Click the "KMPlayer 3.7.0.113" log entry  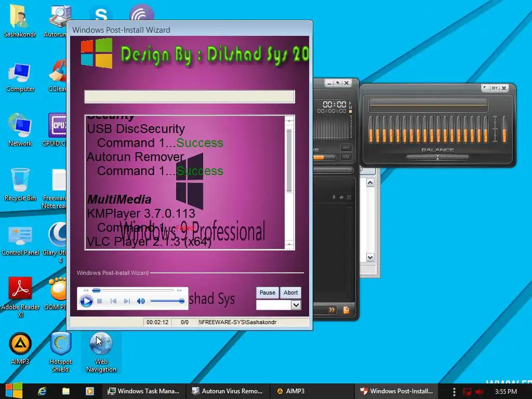click(141, 214)
